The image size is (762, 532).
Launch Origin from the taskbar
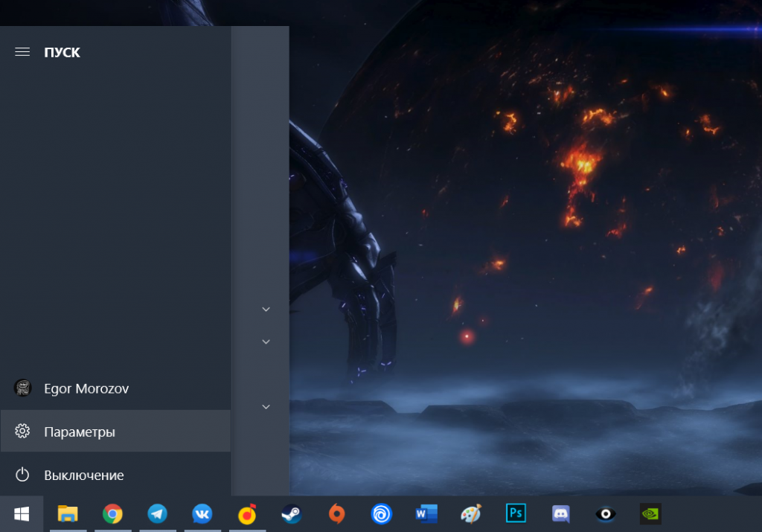click(x=337, y=513)
